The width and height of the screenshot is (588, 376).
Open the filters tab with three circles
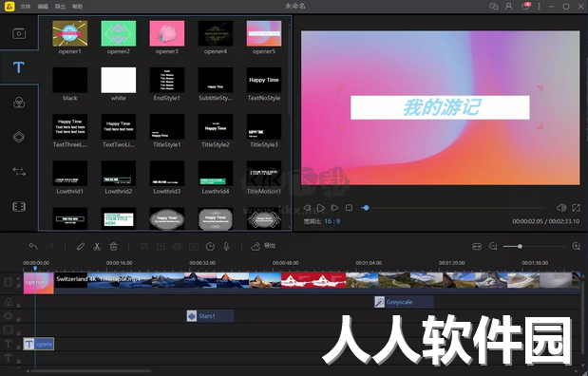(x=19, y=103)
